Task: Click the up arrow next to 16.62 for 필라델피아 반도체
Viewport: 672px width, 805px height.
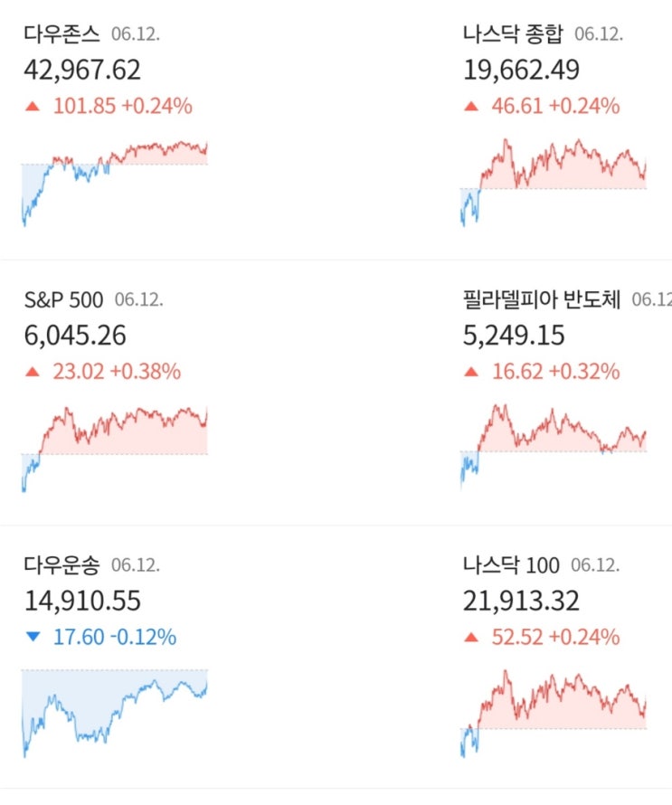Action: pos(470,372)
